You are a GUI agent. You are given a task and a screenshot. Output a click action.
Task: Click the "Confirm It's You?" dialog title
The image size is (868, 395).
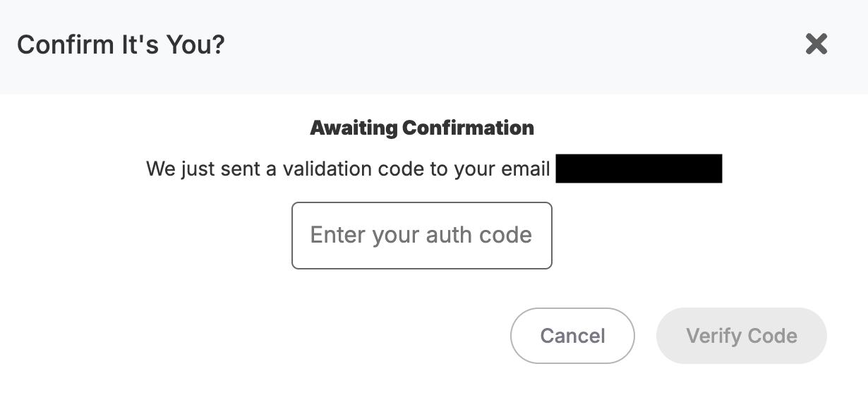coord(121,45)
